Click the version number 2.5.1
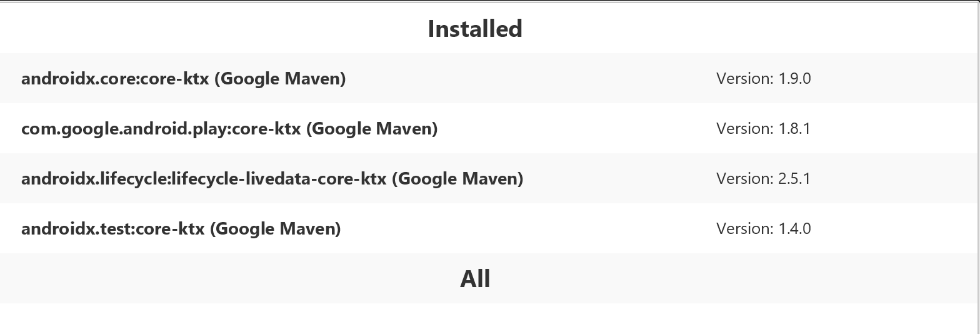Screen dimensions: 980x334 [x=794, y=179]
